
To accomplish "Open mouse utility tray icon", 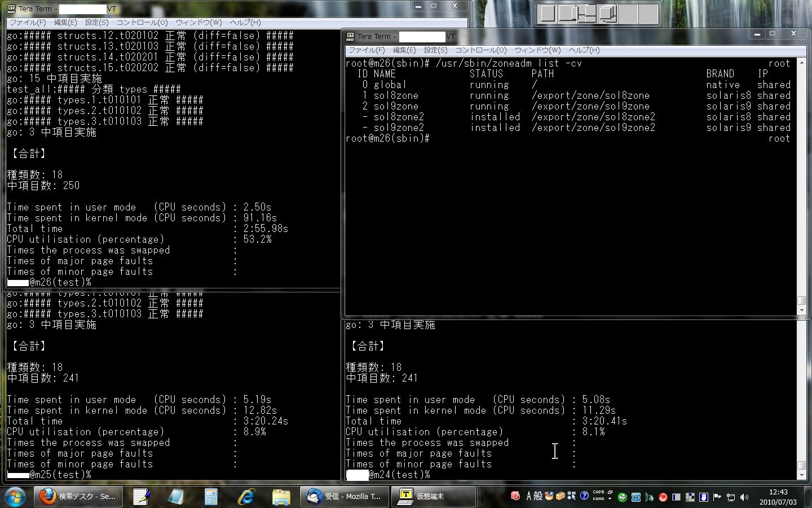I will click(x=703, y=497).
